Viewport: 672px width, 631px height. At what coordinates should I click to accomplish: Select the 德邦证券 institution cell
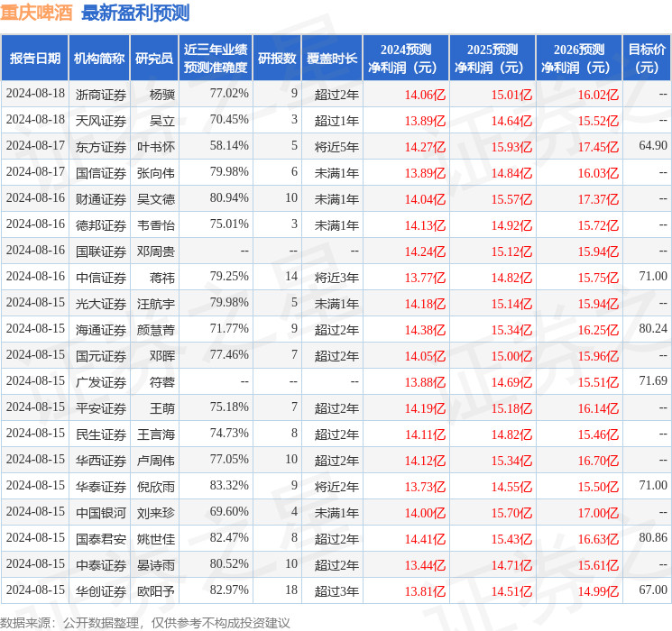coord(101,225)
